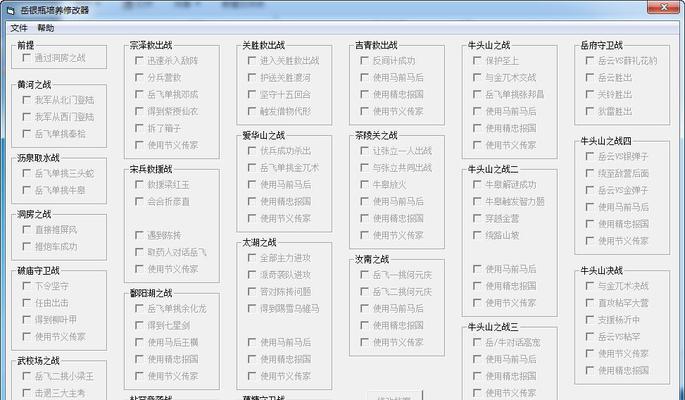Enable 使用节义传家 in 宗泽救出战 group

coord(139,145)
